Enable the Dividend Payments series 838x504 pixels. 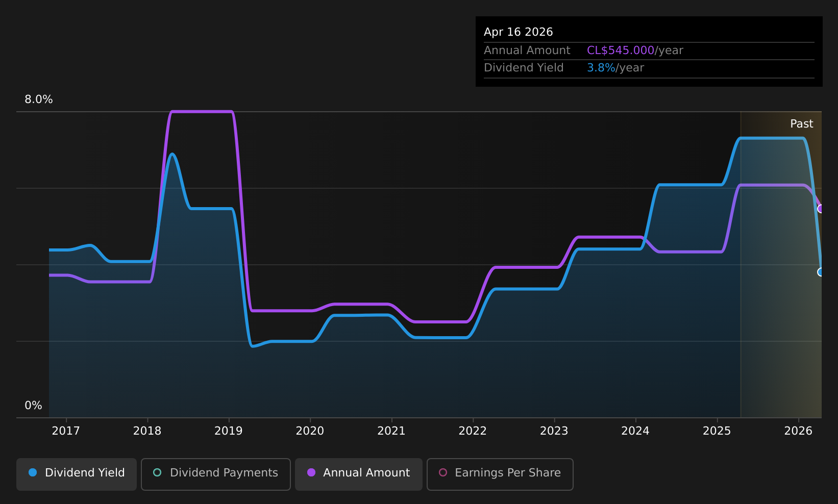tap(216, 474)
